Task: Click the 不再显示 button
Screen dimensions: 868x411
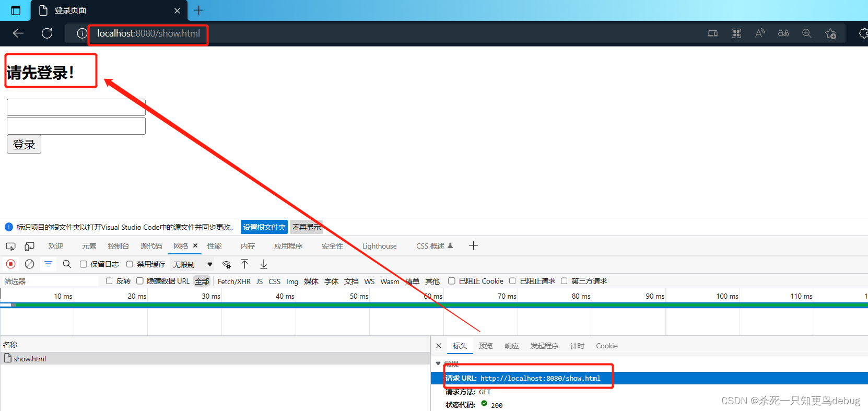Action: coord(307,227)
